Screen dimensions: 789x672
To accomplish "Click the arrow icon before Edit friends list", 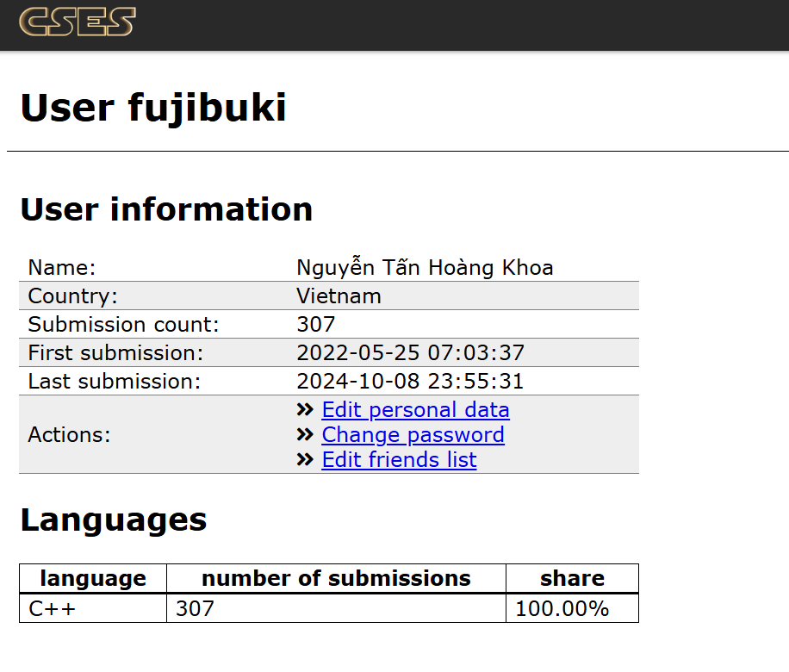I will tap(305, 460).
